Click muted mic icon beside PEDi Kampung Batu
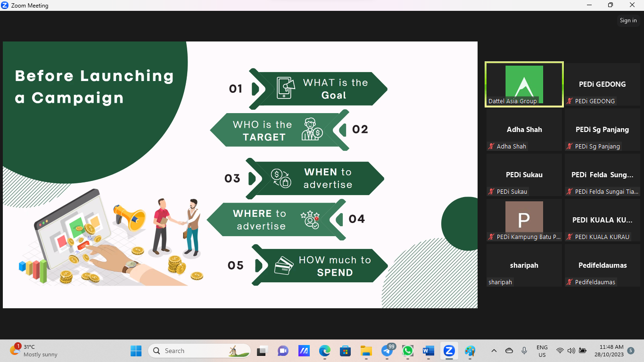 (x=492, y=237)
